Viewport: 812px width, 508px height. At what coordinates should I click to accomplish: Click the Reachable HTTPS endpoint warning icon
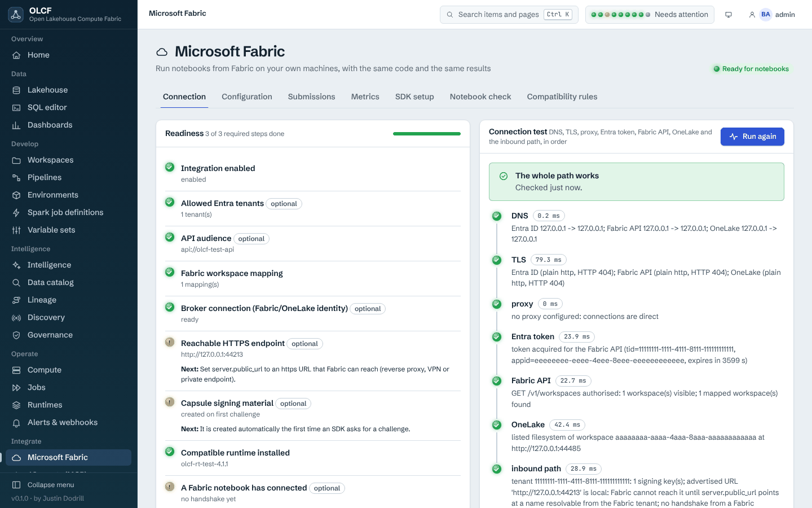tap(170, 342)
